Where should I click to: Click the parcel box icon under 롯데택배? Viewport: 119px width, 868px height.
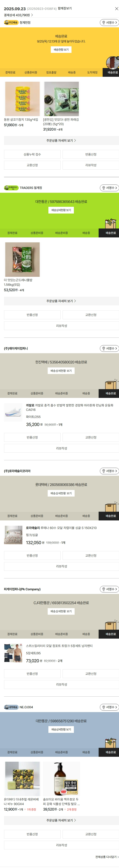coord(111,506)
